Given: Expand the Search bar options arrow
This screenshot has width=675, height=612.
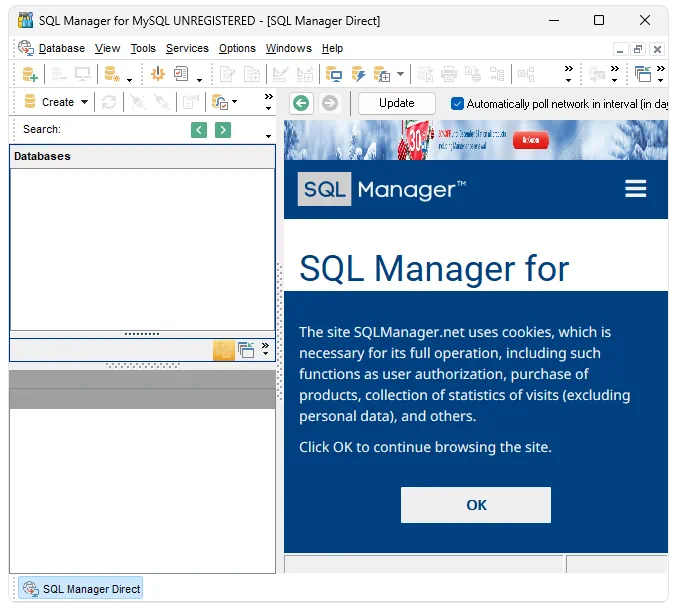Looking at the screenshot, I should [x=268, y=136].
